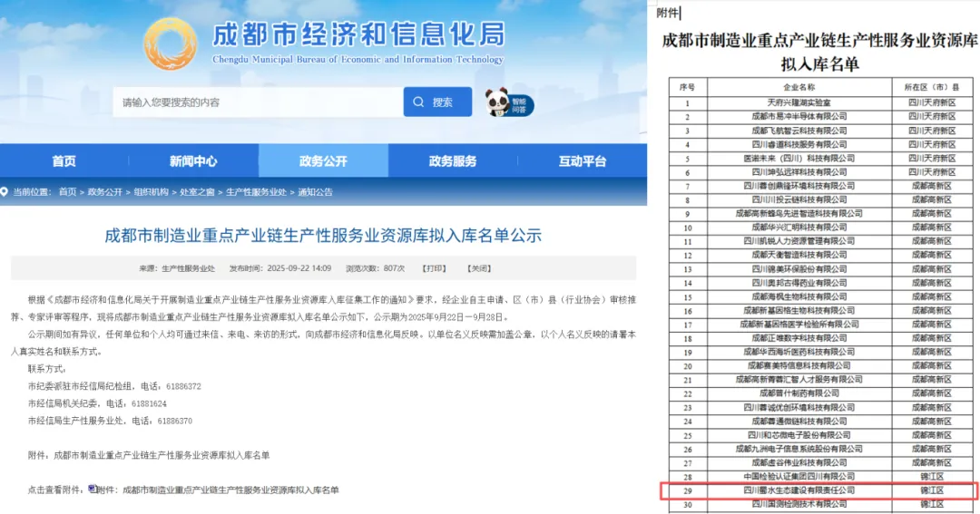Click the search input field

click(257, 102)
